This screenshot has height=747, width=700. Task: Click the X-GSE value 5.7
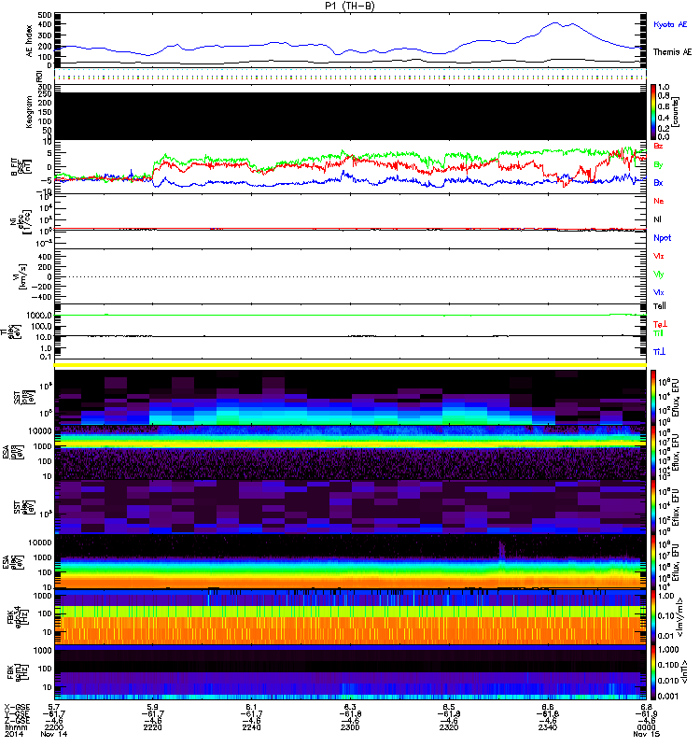click(x=54, y=708)
